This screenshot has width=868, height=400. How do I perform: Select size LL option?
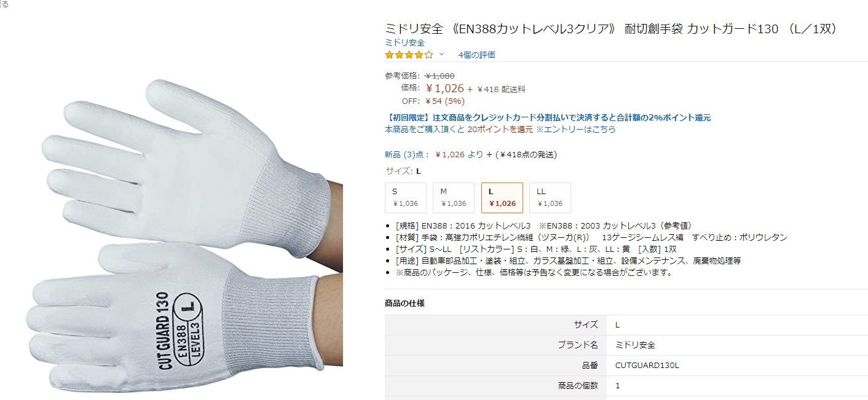(550, 198)
